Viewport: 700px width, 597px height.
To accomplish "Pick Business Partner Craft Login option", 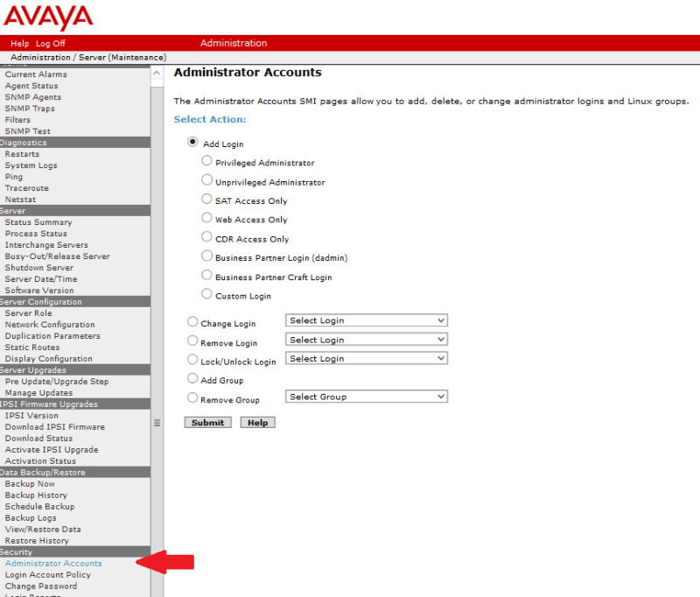I will click(x=206, y=275).
